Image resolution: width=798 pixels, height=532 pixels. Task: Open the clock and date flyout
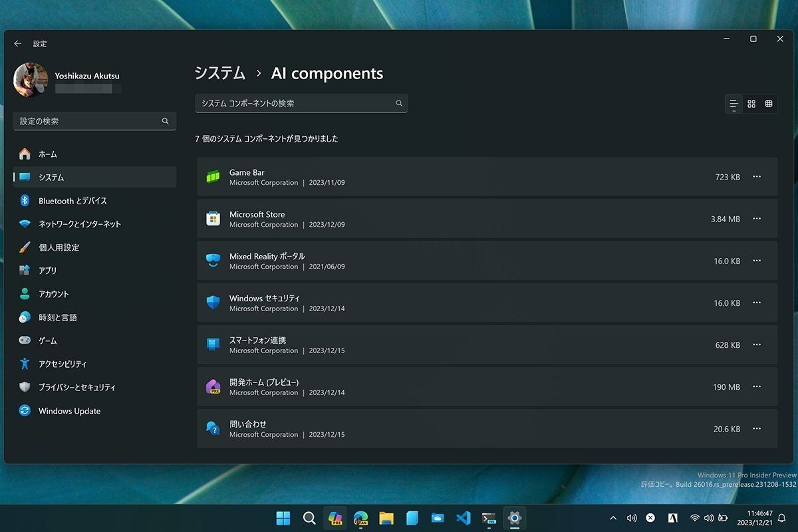click(753, 518)
